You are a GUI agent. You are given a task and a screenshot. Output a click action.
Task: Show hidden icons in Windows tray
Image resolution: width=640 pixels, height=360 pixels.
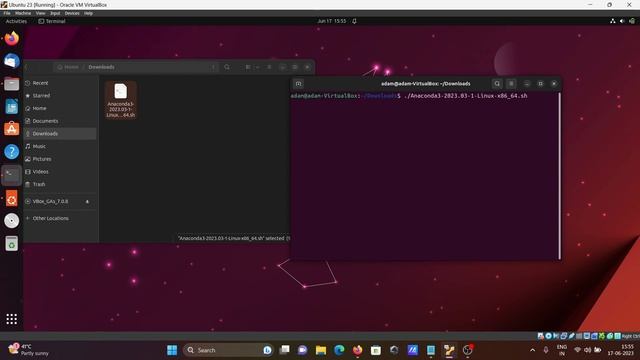tap(533, 350)
